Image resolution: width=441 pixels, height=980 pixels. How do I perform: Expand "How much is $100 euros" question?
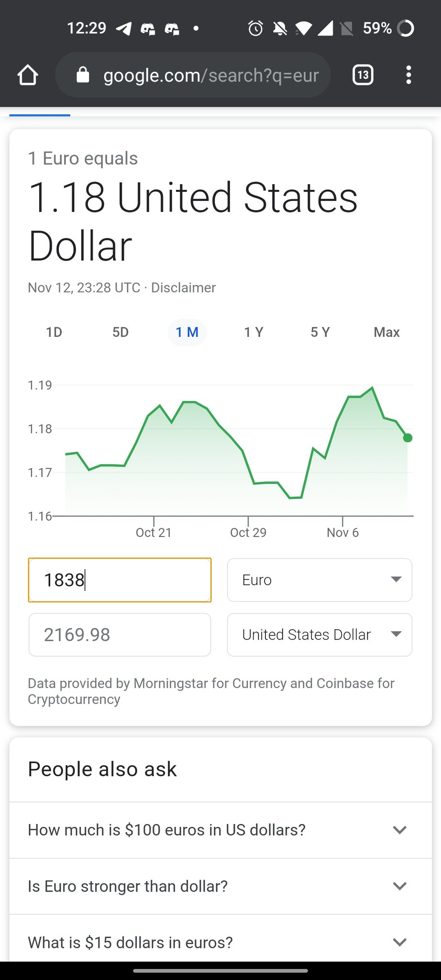(220, 830)
